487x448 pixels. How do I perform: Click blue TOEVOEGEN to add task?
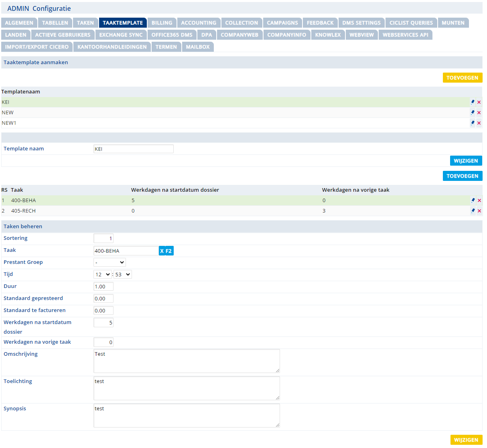[462, 176]
